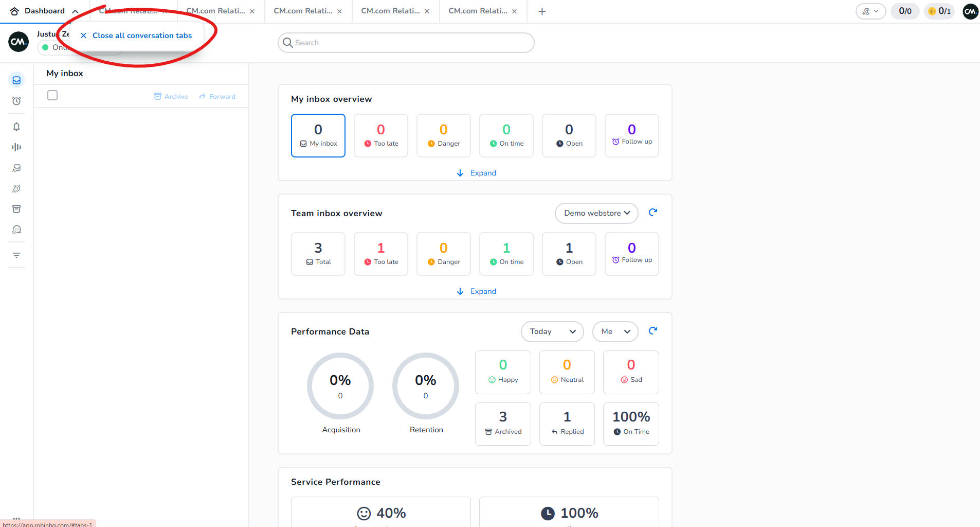Click the archive box icon in sidebar

(x=16, y=209)
